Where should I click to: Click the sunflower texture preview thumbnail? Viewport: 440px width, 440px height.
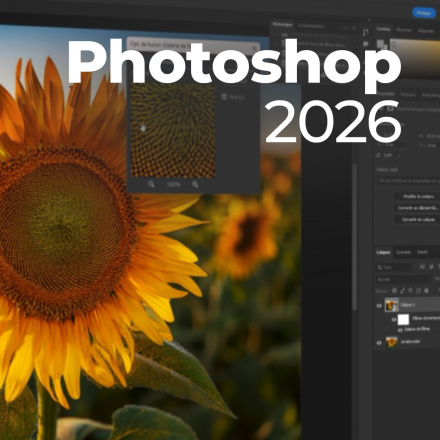point(173,131)
